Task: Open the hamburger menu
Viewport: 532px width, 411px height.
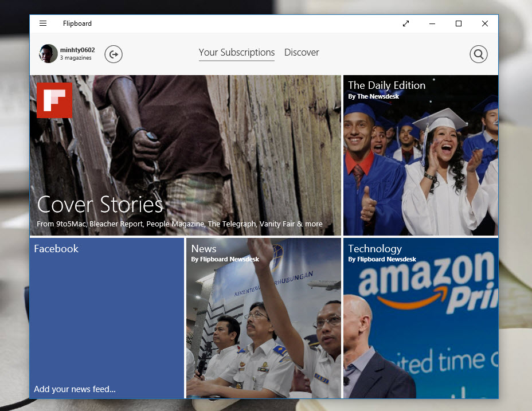Action: click(x=43, y=24)
